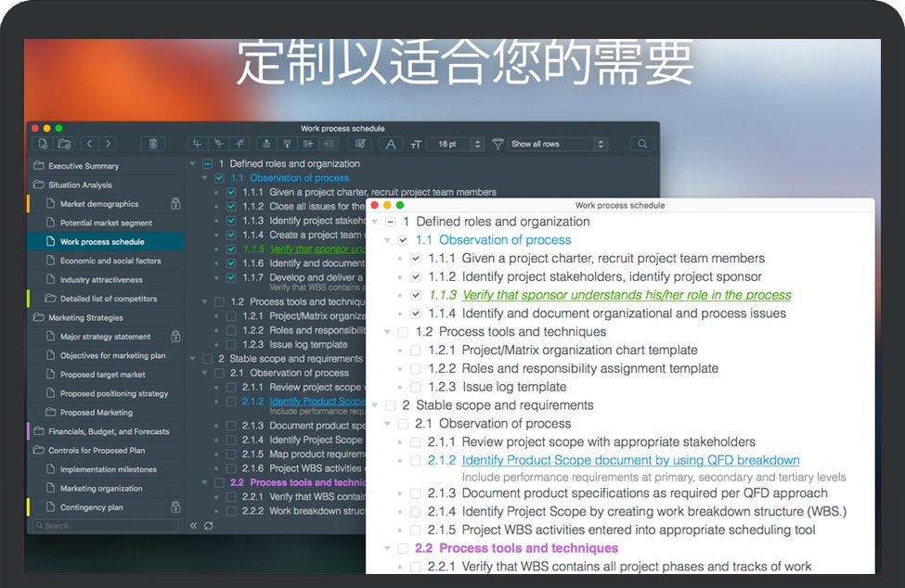Click the back navigation arrow in the toolbar
905x588 pixels.
point(89,144)
